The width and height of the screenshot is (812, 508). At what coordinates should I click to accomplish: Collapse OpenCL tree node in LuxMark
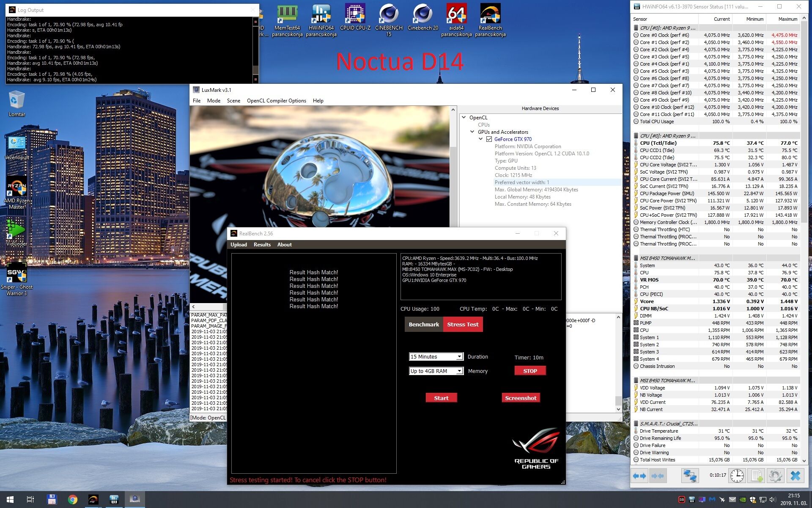(x=464, y=117)
